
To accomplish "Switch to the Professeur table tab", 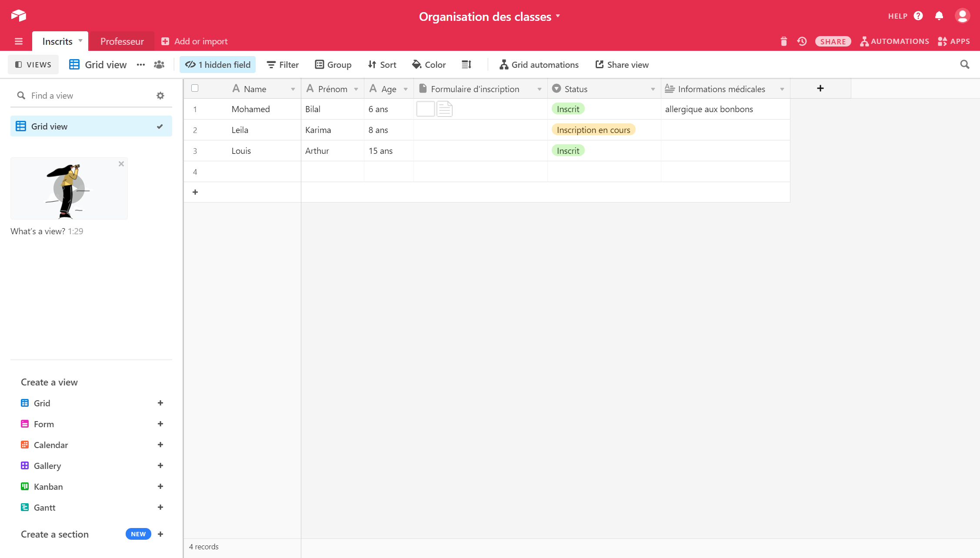I will pyautogui.click(x=122, y=41).
